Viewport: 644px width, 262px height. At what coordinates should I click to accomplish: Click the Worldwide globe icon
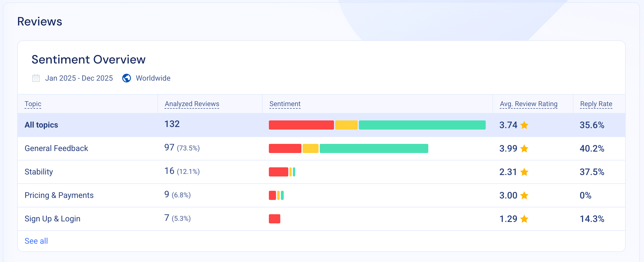[127, 78]
